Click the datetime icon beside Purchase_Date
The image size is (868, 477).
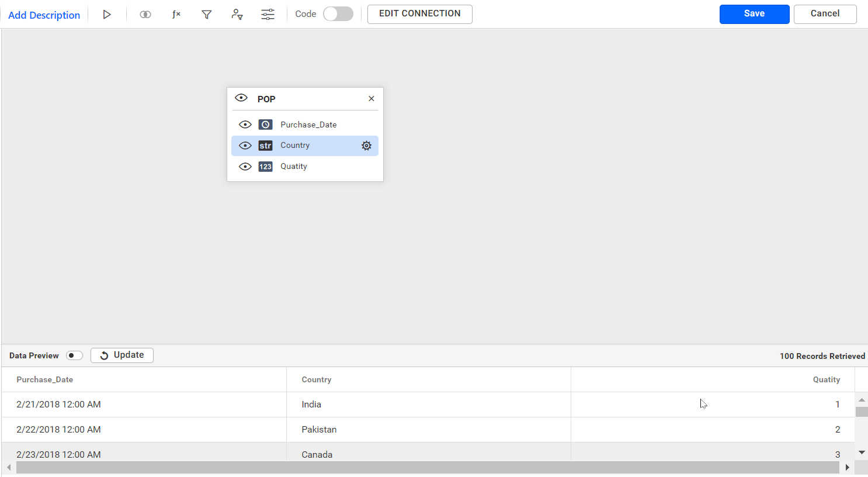point(265,124)
